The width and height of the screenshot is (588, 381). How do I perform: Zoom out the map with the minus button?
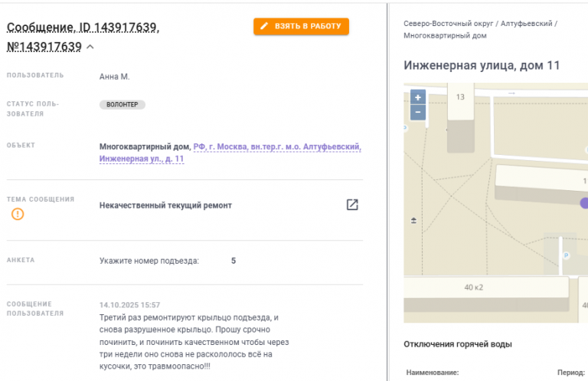tap(417, 112)
